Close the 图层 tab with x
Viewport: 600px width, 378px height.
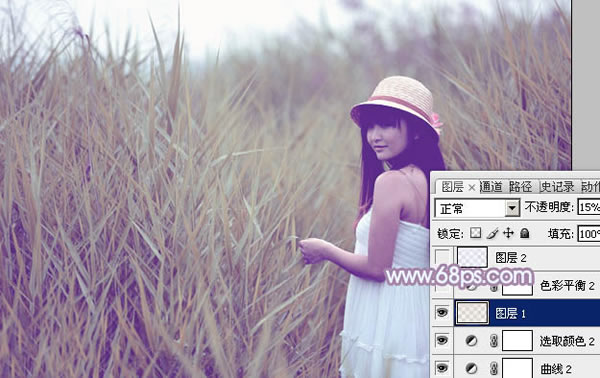pyautogui.click(x=472, y=187)
